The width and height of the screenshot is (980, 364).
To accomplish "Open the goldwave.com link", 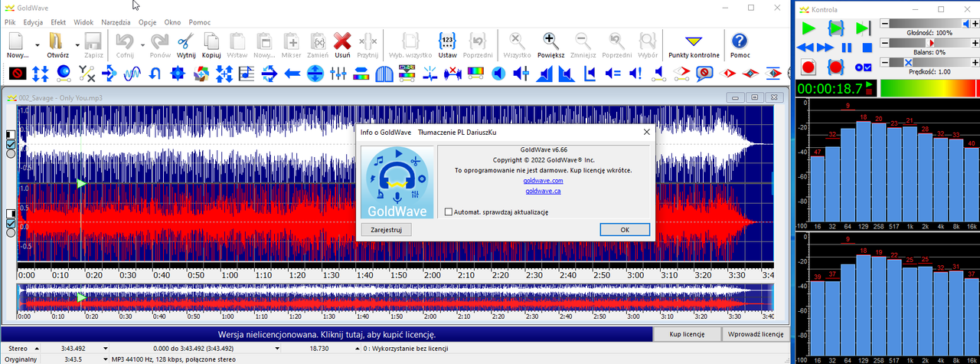I will click(x=543, y=180).
